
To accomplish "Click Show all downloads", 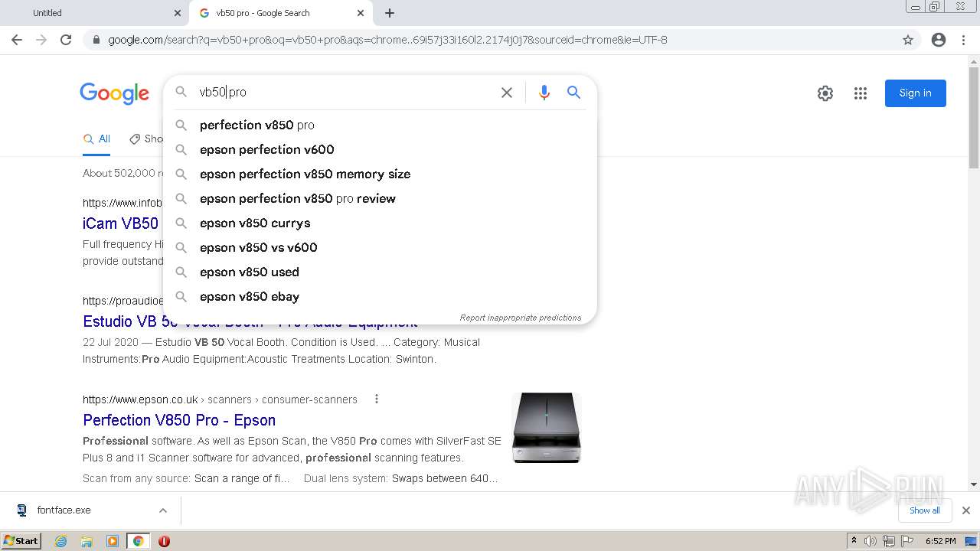I will click(x=925, y=510).
